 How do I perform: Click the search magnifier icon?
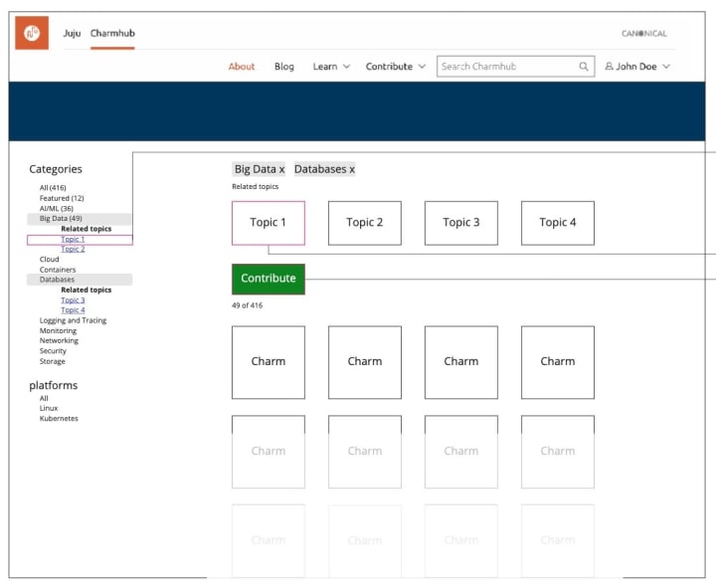click(x=583, y=67)
